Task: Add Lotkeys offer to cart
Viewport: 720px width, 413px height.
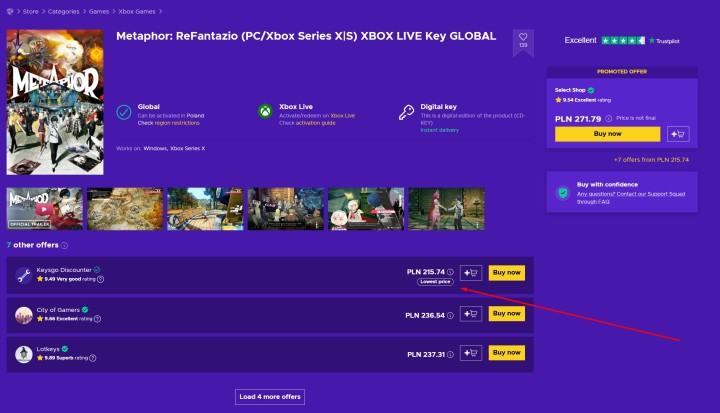Action: coord(471,353)
